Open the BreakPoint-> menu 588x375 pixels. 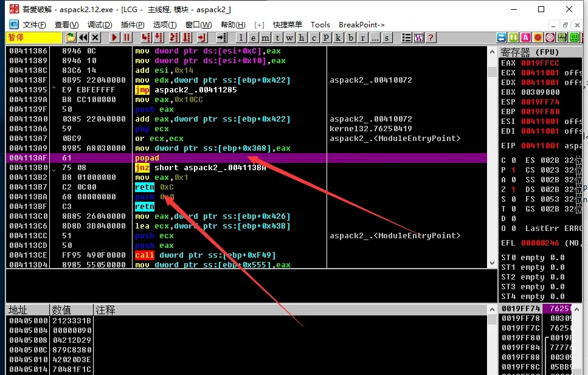click(362, 25)
